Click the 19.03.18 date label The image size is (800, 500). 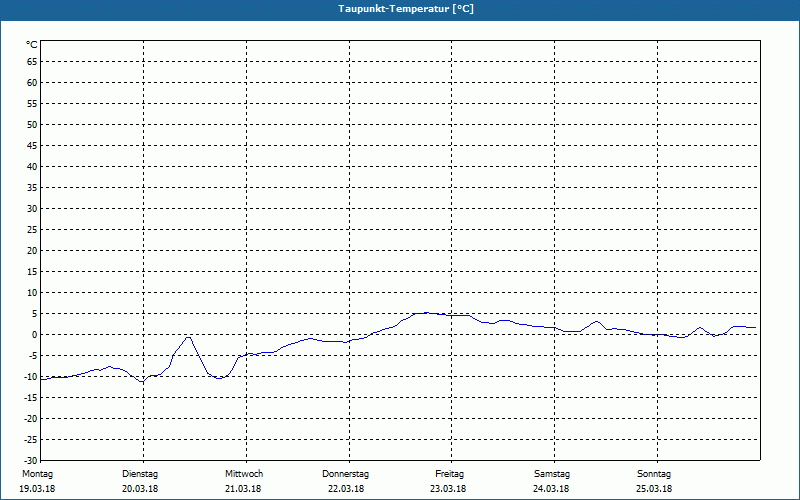(37, 489)
